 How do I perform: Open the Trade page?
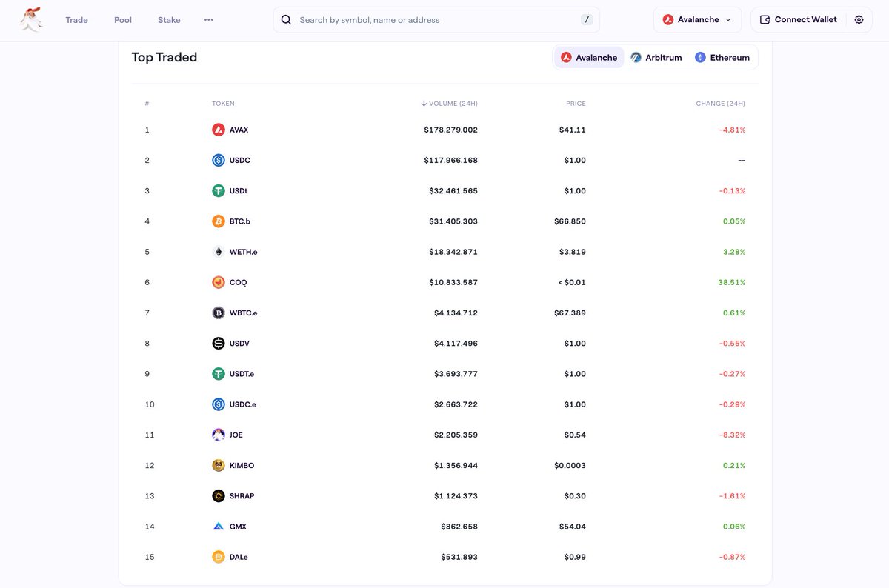[76, 20]
